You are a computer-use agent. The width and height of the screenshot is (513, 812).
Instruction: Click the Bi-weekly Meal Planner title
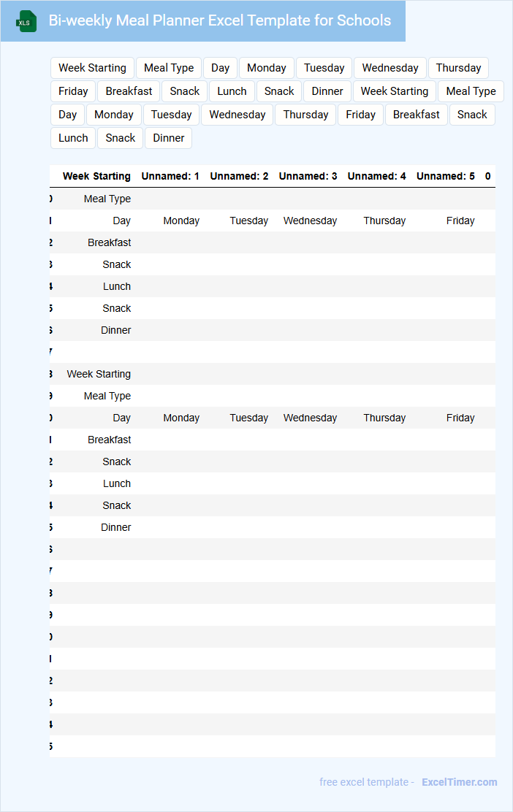[220, 20]
